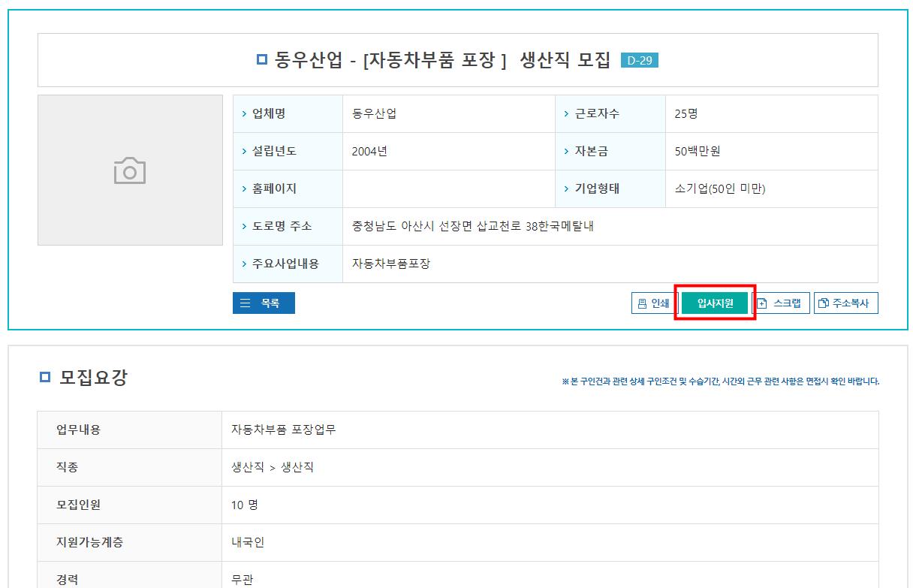This screenshot has height=588, width=913.
Task: Click the document-plus icon on 스크랩 button
Action: pos(761,303)
